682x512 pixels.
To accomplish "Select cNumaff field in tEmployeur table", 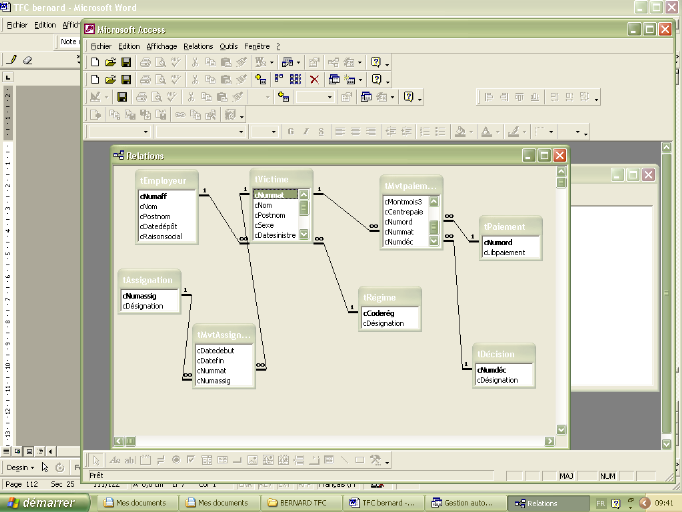I will coord(154,197).
